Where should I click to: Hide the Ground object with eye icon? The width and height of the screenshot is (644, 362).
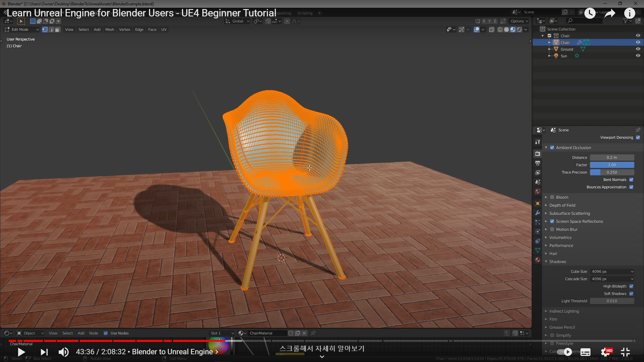[x=638, y=49]
